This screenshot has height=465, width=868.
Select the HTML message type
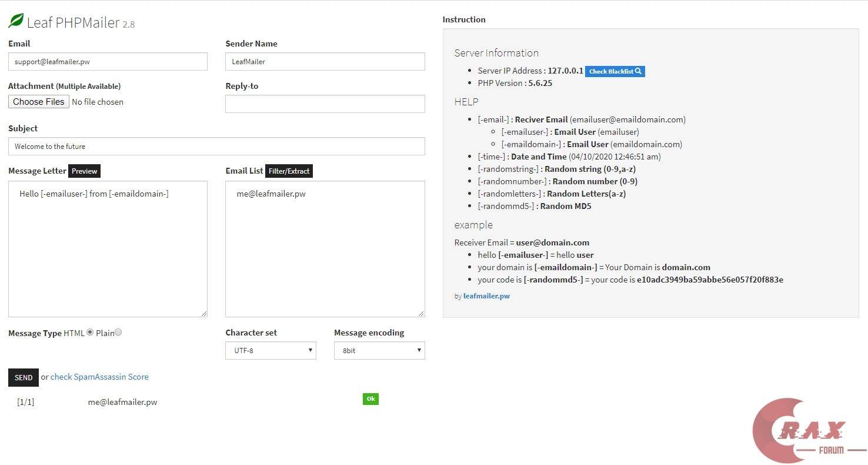coord(90,333)
